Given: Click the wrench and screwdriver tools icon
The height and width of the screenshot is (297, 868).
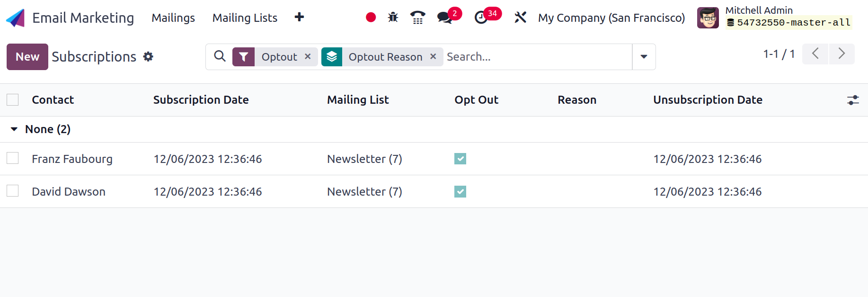Looking at the screenshot, I should coord(520,18).
